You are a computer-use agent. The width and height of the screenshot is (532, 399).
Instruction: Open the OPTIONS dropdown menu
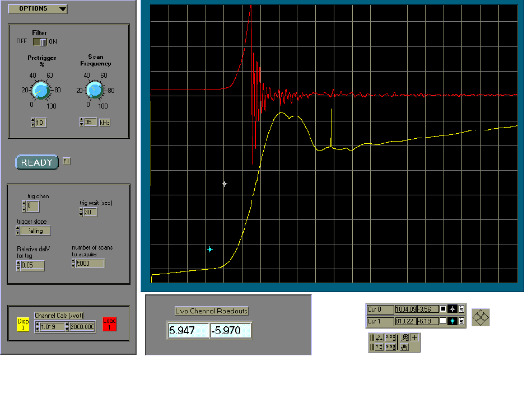click(38, 9)
